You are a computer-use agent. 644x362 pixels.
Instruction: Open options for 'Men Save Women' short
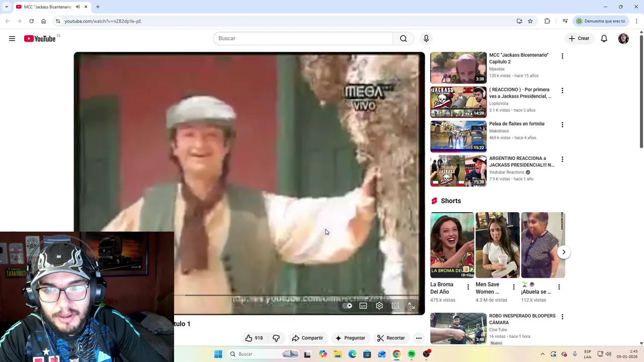[514, 287]
